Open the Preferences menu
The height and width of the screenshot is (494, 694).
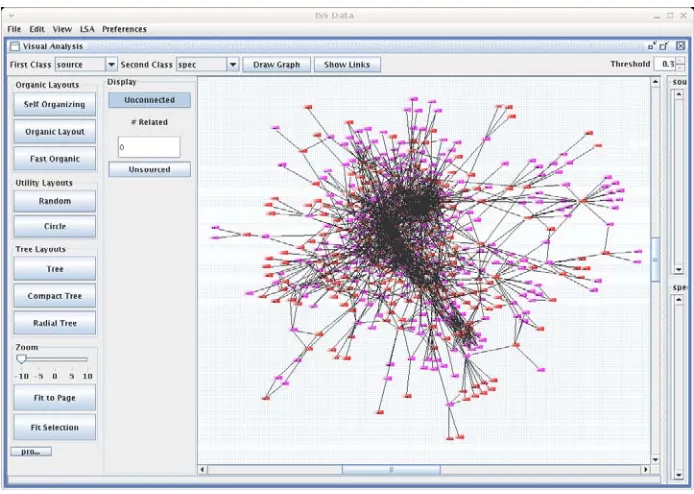click(124, 29)
